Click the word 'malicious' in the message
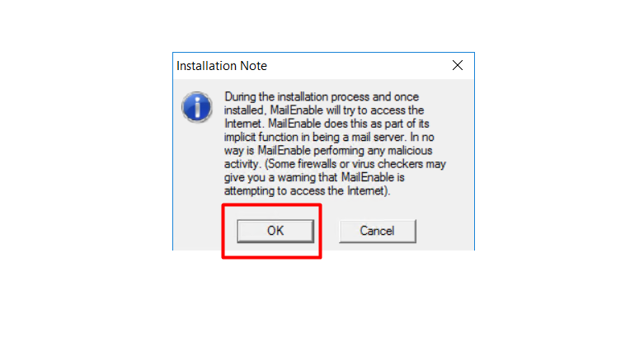The image size is (644, 342). point(410,151)
